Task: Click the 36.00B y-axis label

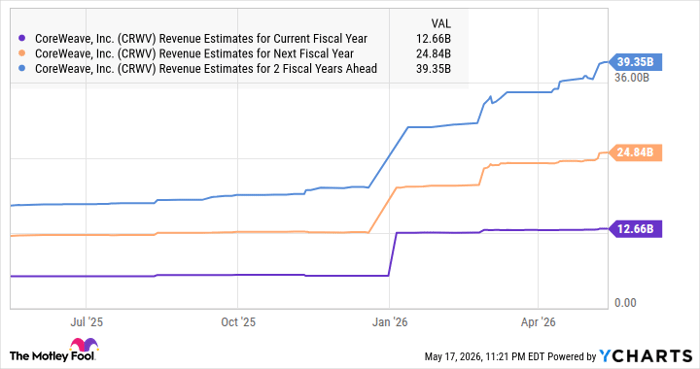Action: pos(632,78)
